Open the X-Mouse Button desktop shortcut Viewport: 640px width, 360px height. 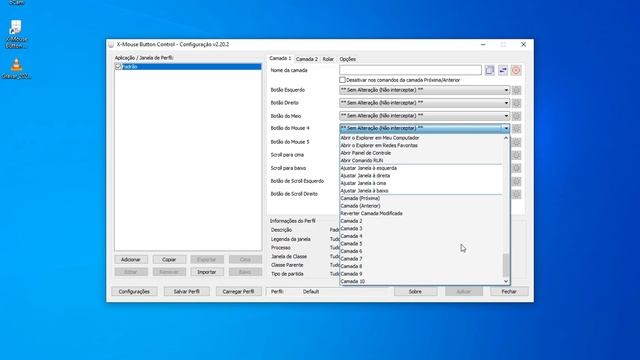16,34
